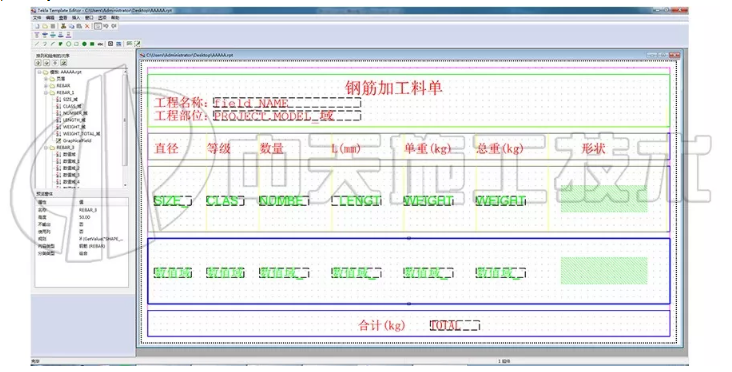The width and height of the screenshot is (732, 372).
Task: Expand the first folder under AAAAA.rpt
Action: (x=46, y=79)
